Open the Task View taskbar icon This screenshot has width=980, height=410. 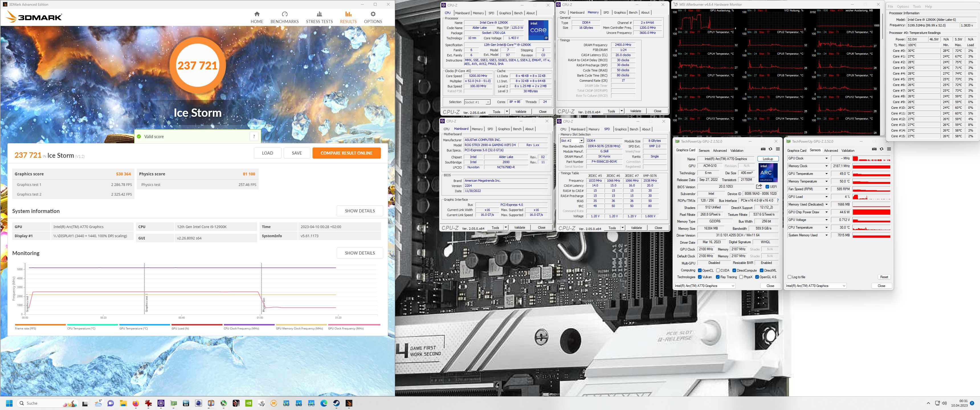coord(85,403)
